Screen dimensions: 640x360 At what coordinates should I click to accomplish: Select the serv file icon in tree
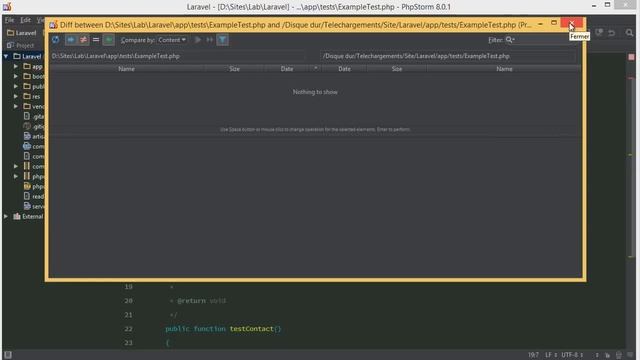click(x=27, y=206)
